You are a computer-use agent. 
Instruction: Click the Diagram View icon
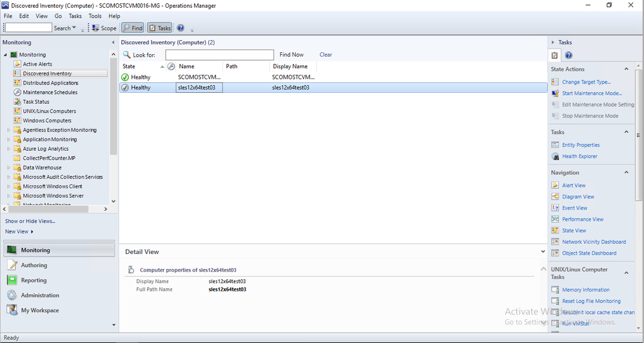pos(555,197)
